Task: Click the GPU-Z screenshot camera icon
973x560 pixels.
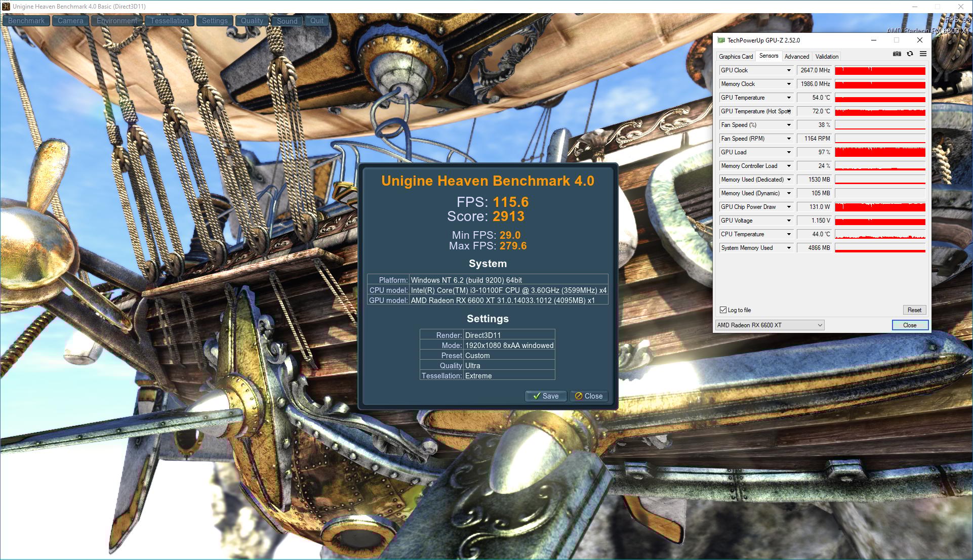Action: tap(897, 54)
